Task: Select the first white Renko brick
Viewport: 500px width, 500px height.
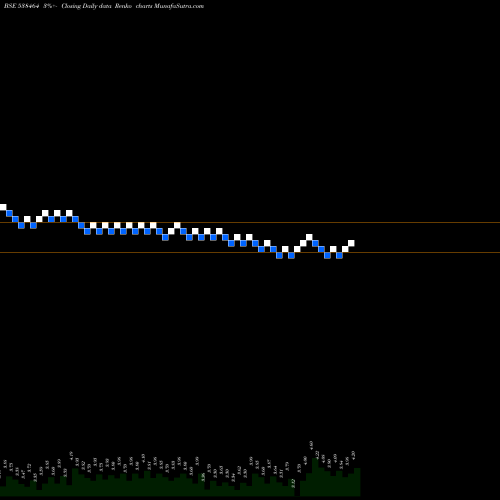Action: (x=3, y=207)
